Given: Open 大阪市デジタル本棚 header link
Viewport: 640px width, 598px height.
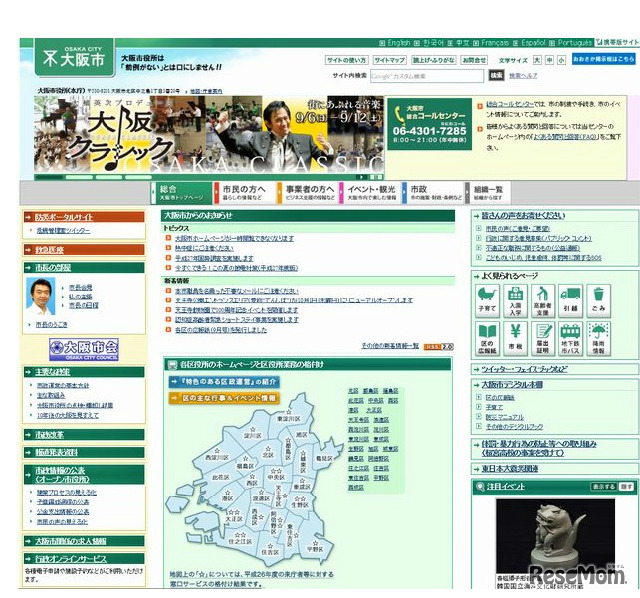Looking at the screenshot, I should [x=512, y=385].
